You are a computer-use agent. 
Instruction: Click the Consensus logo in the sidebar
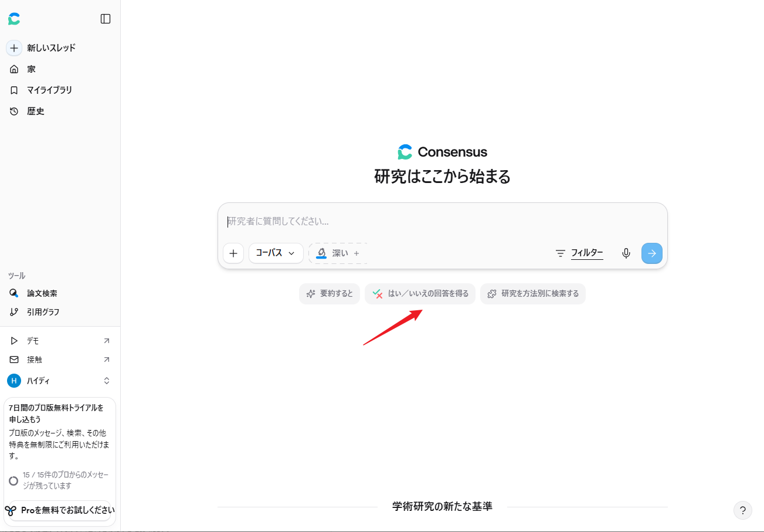point(14,19)
